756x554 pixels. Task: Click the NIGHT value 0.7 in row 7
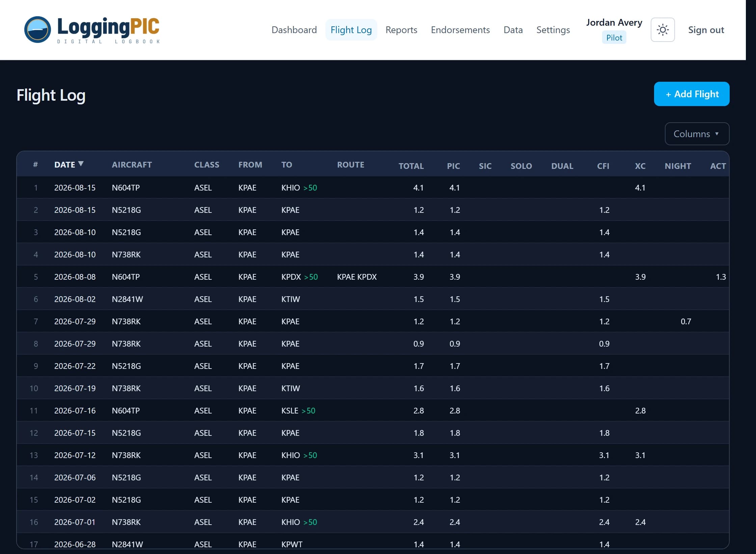click(x=686, y=321)
